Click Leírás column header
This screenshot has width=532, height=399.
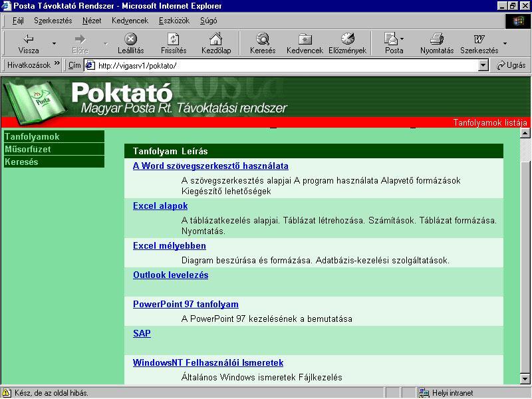[194, 151]
